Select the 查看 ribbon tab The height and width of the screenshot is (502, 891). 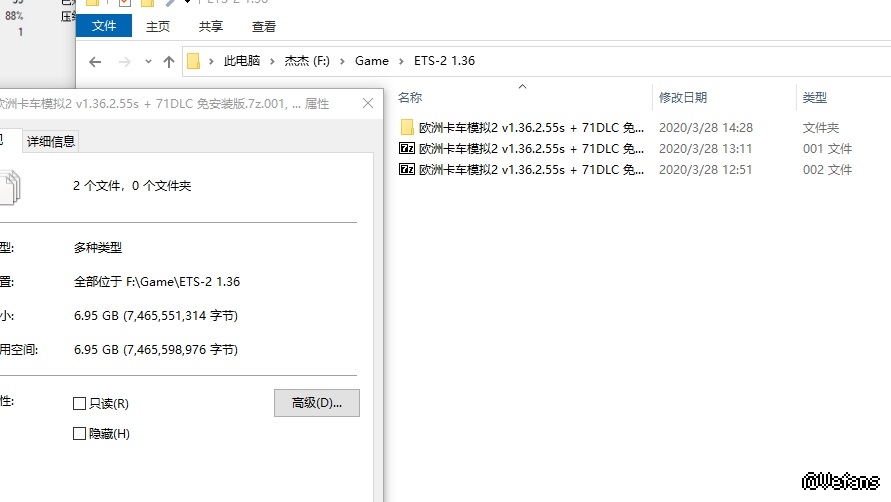[x=264, y=27]
